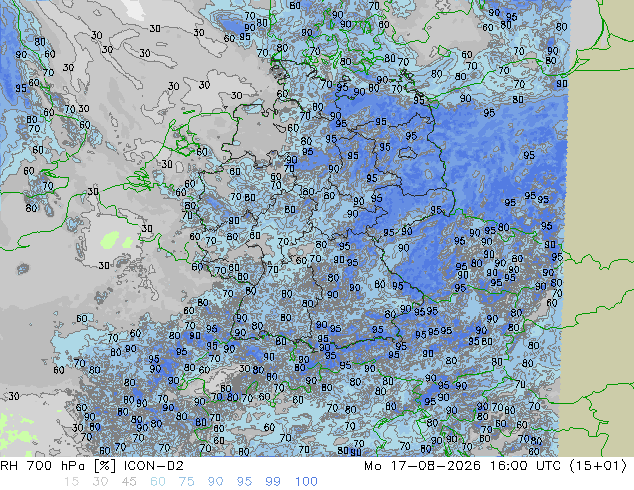Screen dimensions: 634x490
Task: Click the '16:00 UTC' time label
Action: point(526,466)
